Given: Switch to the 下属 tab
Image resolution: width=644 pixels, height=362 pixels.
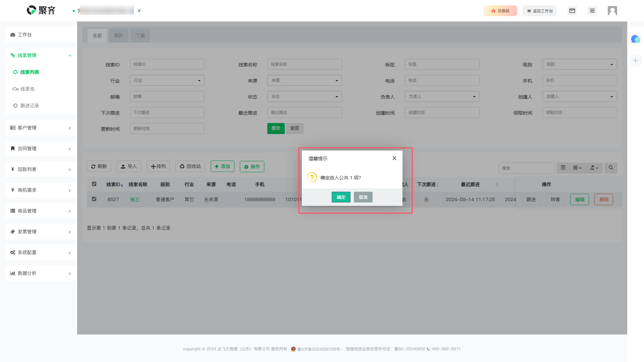Looking at the screenshot, I should (140, 36).
